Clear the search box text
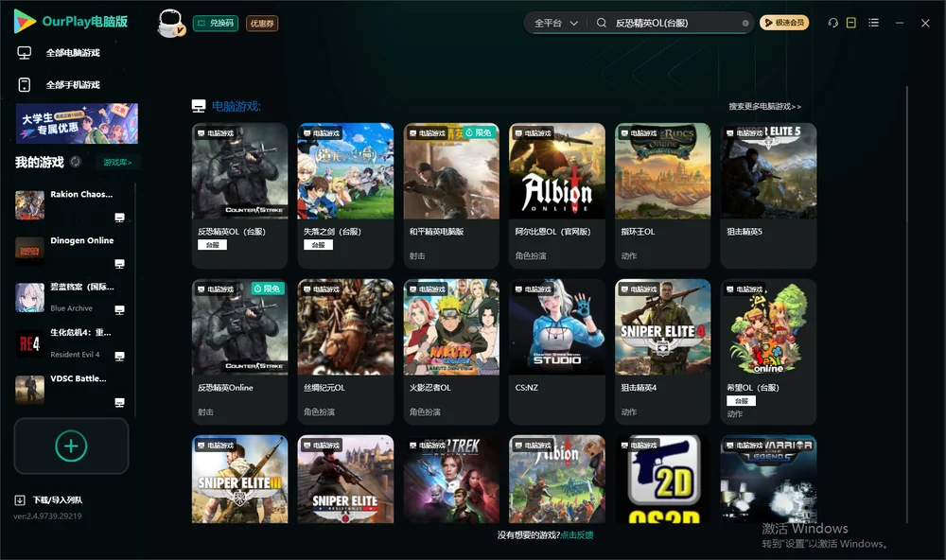The width and height of the screenshot is (946, 560). tap(745, 23)
